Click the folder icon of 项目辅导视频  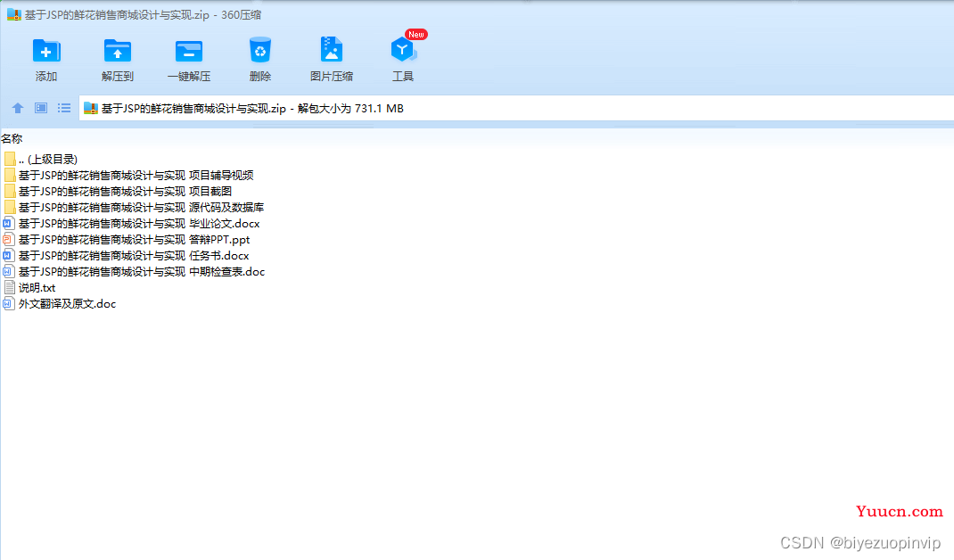click(9, 176)
